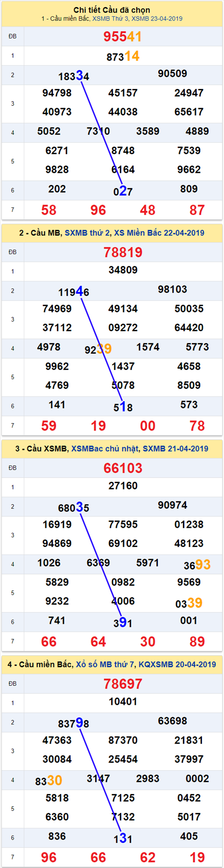The width and height of the screenshot is (224, 868).
Task: Select sixth prize number 391
Action: [x=123, y=622]
